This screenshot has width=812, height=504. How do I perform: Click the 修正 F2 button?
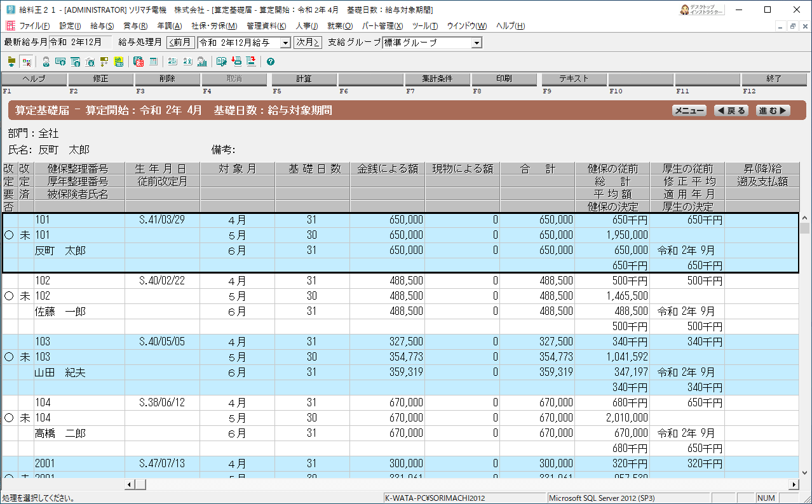pos(100,79)
